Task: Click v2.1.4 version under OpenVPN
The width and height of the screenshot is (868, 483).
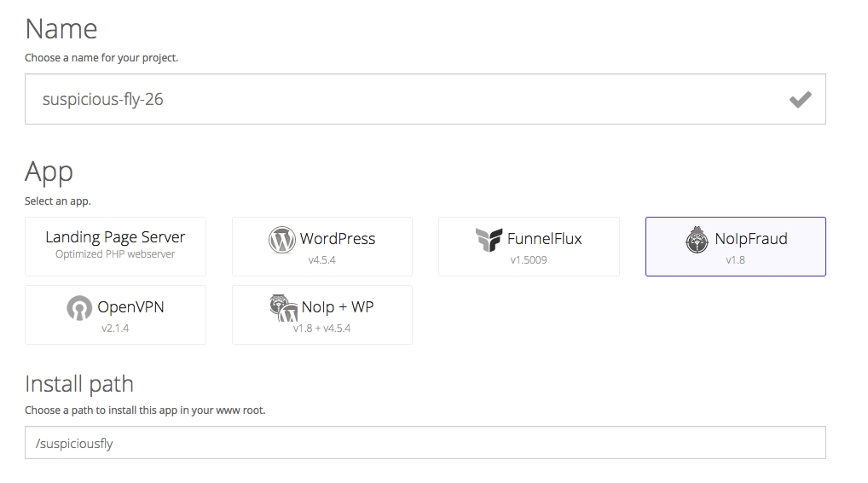Action: pyautogui.click(x=115, y=328)
